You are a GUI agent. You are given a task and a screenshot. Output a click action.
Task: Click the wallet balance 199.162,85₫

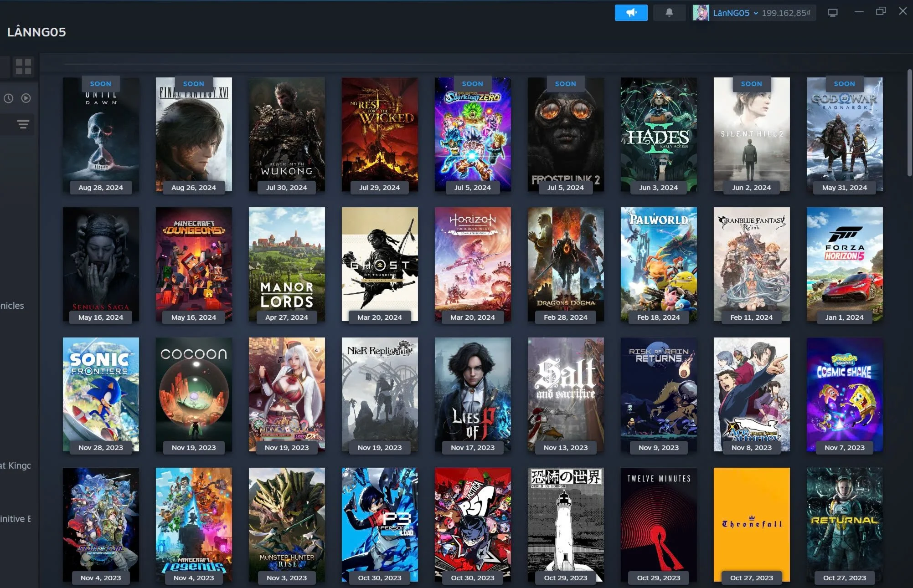click(x=786, y=13)
